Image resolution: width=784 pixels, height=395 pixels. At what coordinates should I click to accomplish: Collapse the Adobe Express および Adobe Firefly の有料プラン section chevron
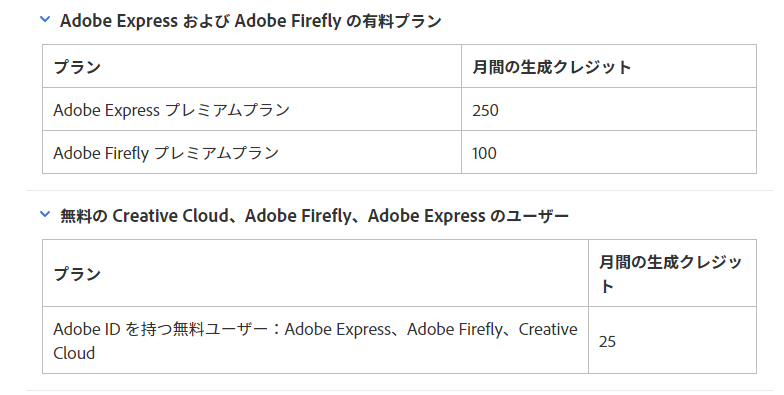point(45,20)
